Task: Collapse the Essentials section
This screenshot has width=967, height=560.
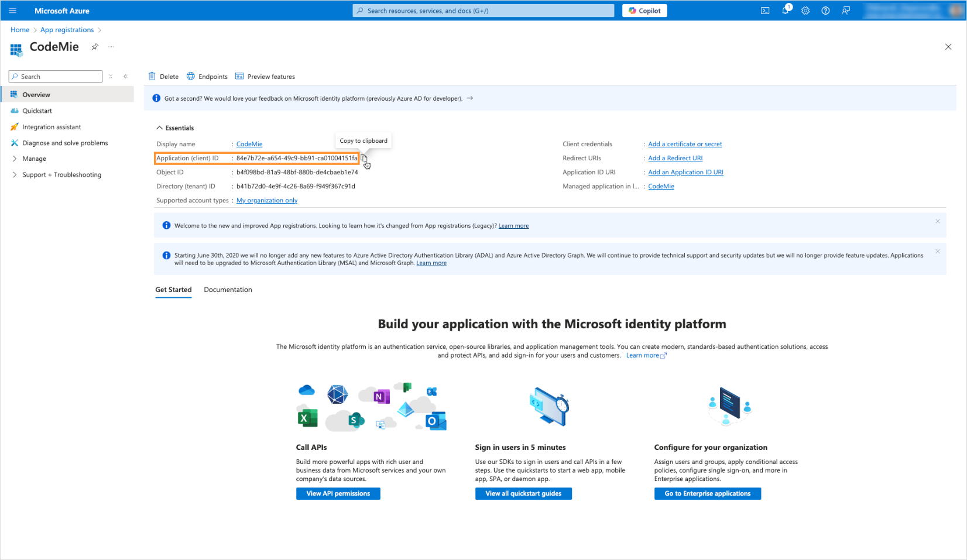Action: click(x=160, y=128)
